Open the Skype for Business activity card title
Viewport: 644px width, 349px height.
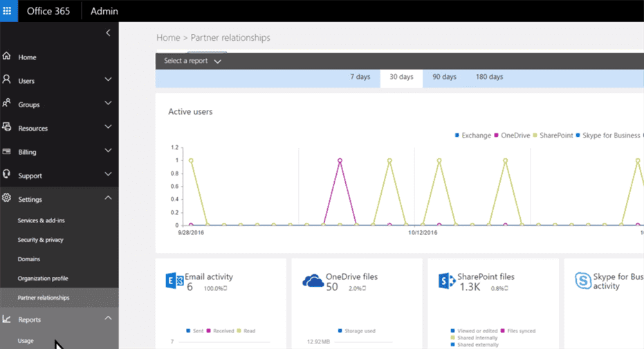618,281
